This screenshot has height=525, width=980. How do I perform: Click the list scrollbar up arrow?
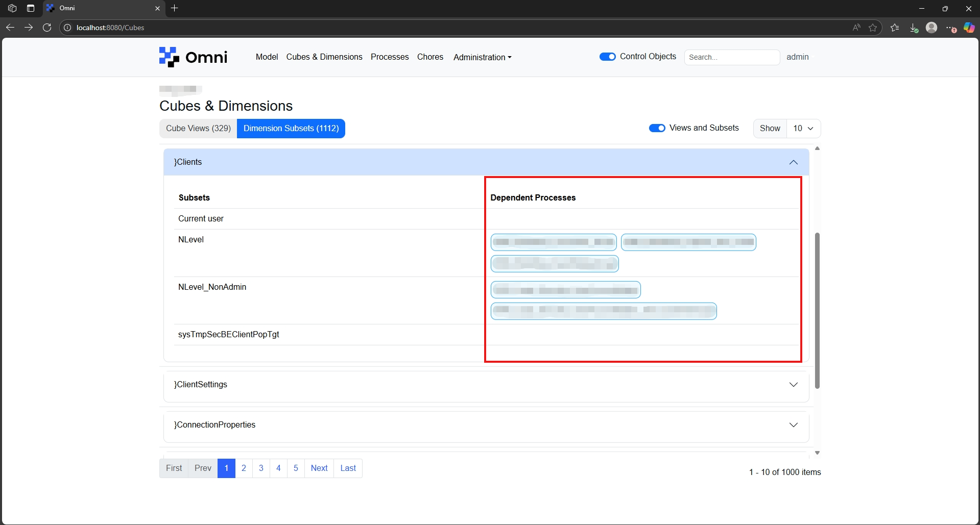(817, 148)
